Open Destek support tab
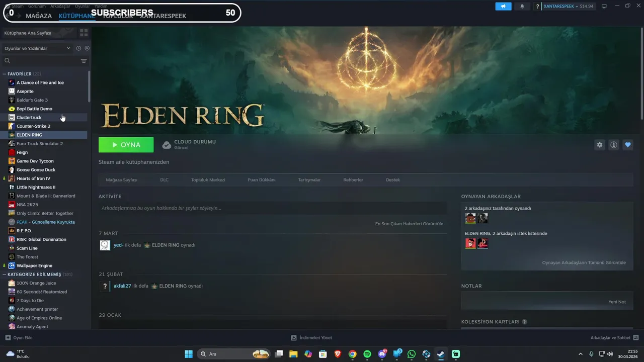The width and height of the screenshot is (644, 362). click(393, 180)
